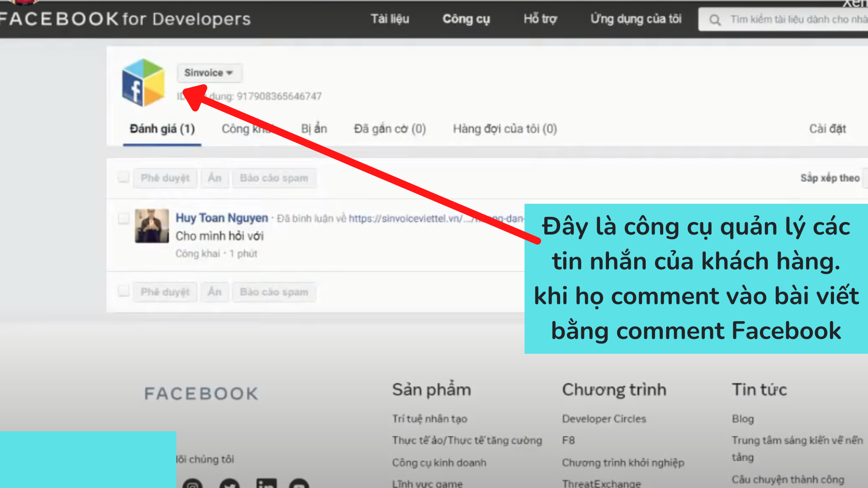Open the Sinvoice app dropdown
Screen dimensions: 868x488
coord(209,73)
